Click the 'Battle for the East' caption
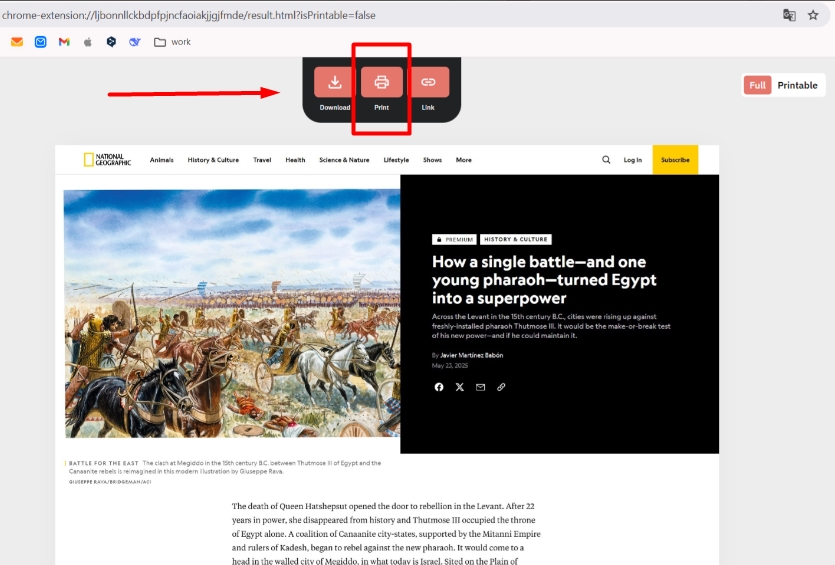 click(x=225, y=467)
